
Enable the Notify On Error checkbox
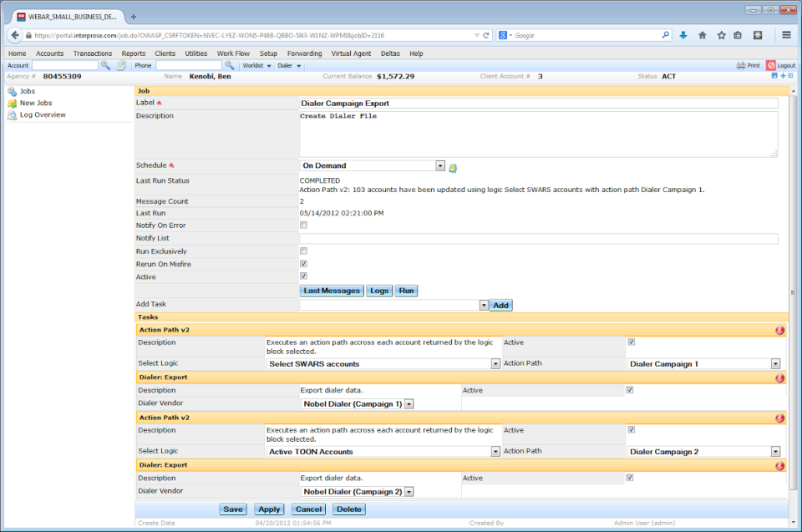click(303, 225)
